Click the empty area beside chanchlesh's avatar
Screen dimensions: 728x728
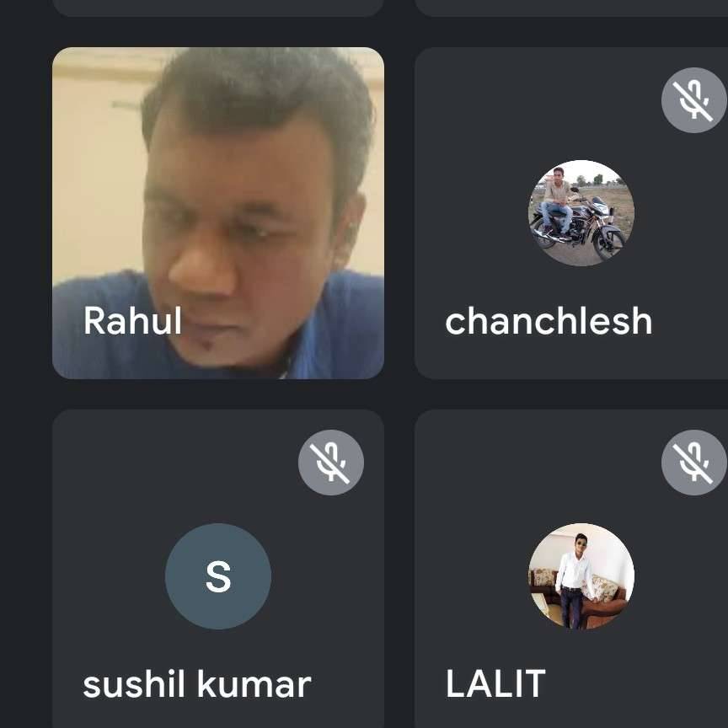pyautogui.click(x=469, y=213)
